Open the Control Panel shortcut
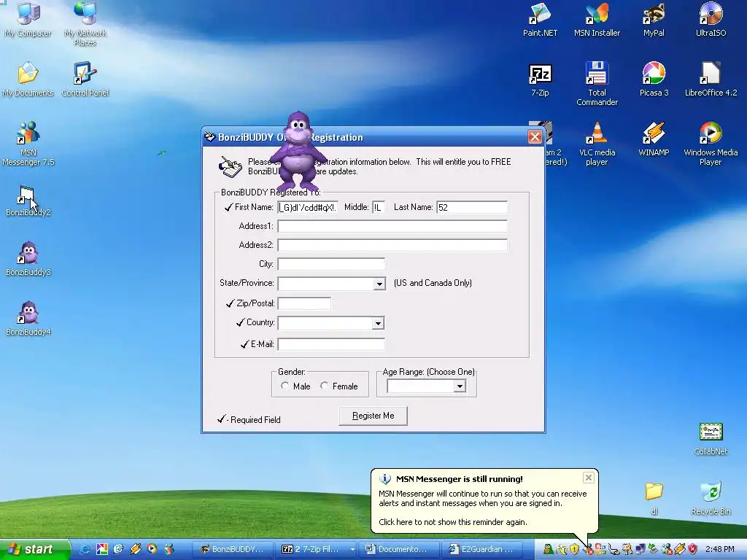 point(85,79)
